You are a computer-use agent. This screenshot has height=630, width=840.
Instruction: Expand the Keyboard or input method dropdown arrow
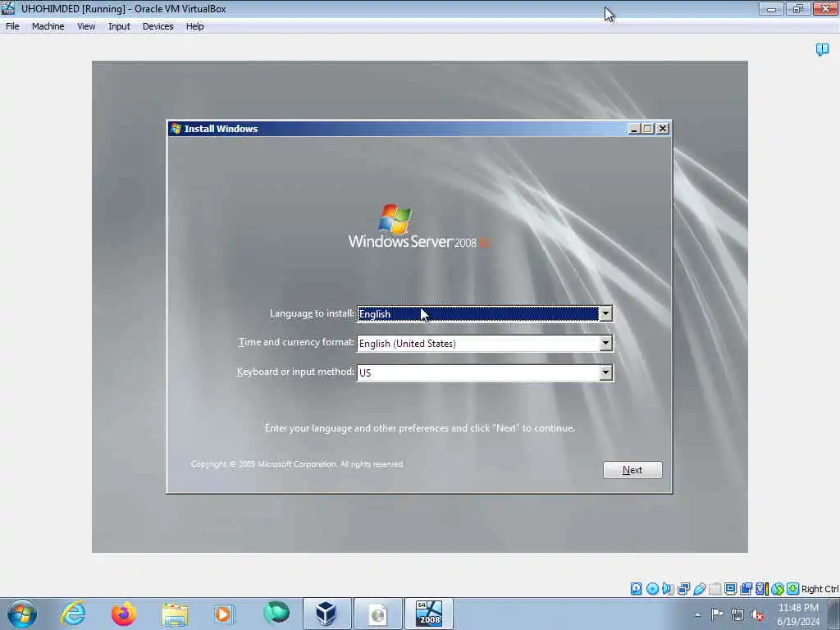click(605, 372)
